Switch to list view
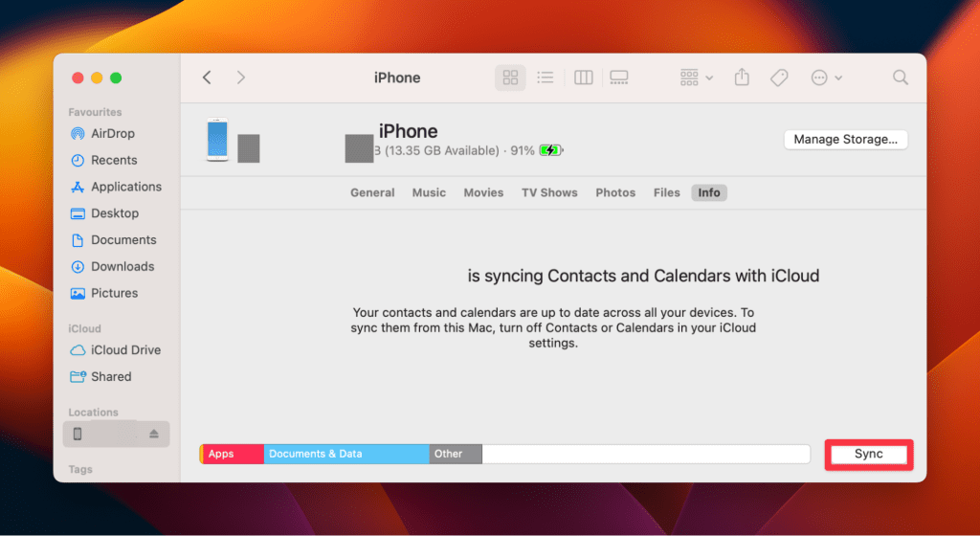The width and height of the screenshot is (980, 536). (546, 78)
